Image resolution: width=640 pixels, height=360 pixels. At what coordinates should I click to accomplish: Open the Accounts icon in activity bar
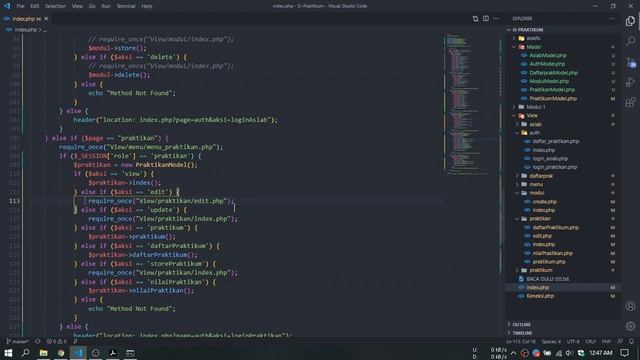tap(631, 306)
